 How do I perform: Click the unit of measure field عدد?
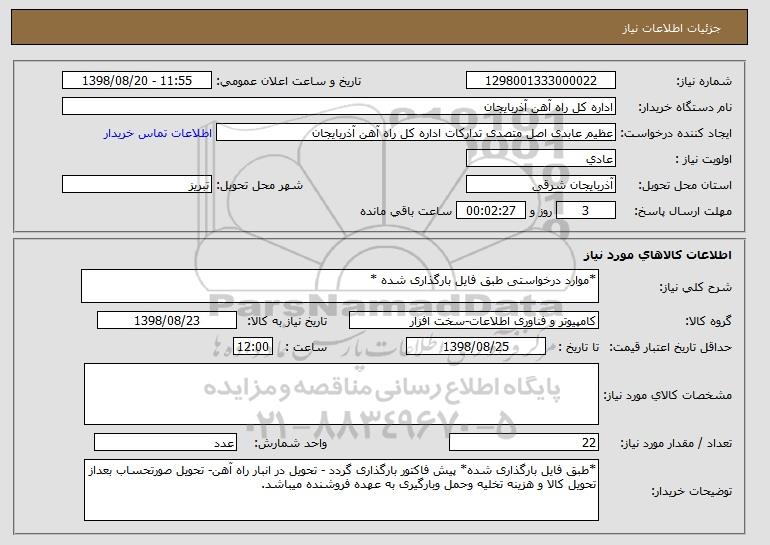pos(165,442)
